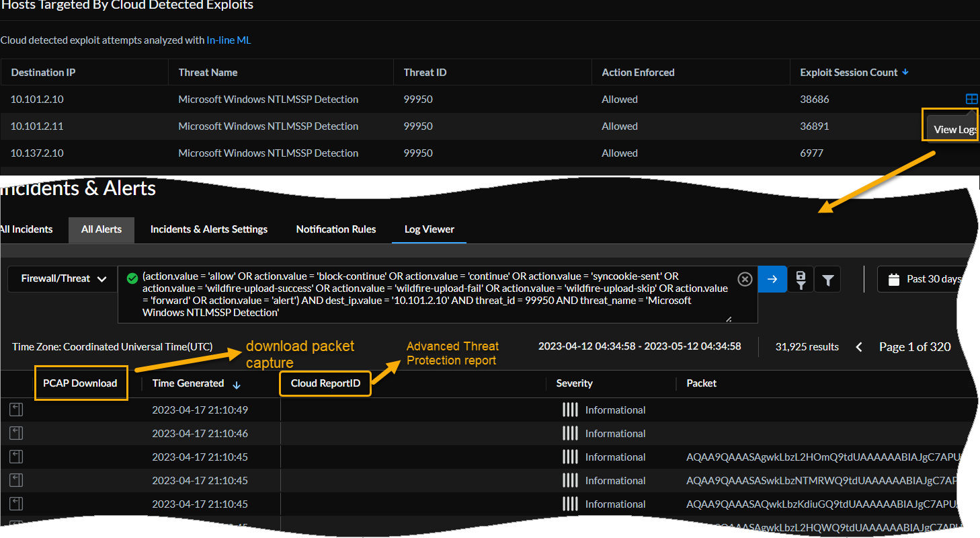Expand details of the top log entry icon
This screenshot has width=980, height=538.
[15, 409]
